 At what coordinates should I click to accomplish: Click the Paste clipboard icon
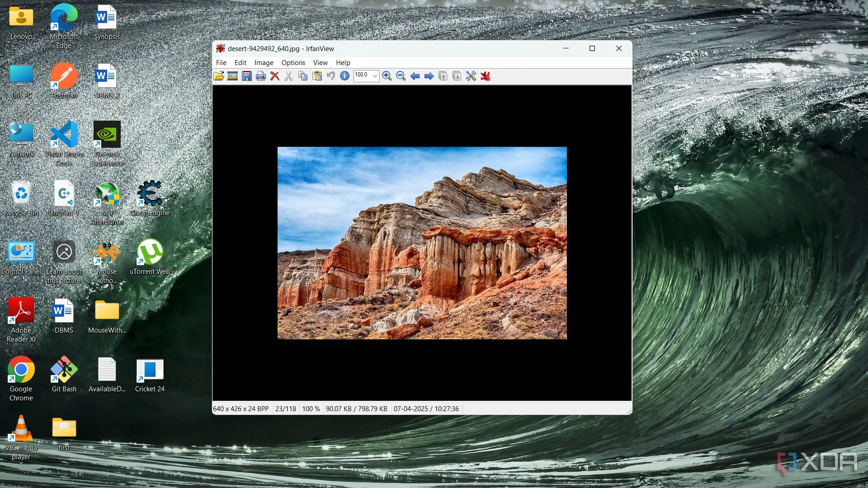tap(317, 76)
